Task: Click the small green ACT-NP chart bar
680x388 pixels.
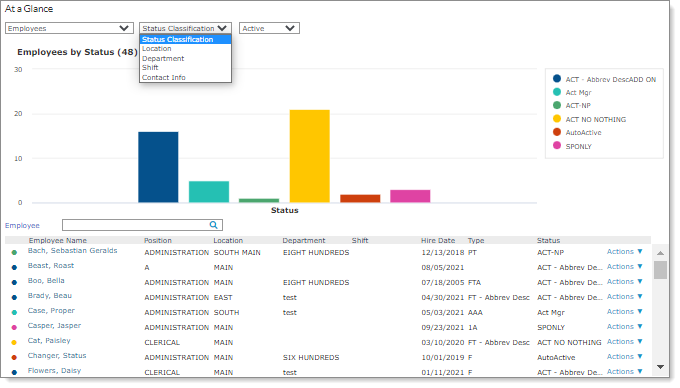Action: coord(259,200)
